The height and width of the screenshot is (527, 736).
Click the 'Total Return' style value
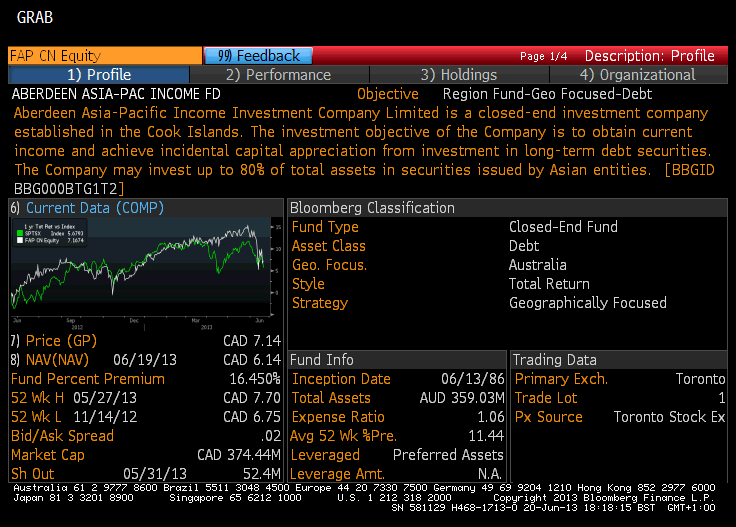click(x=549, y=283)
